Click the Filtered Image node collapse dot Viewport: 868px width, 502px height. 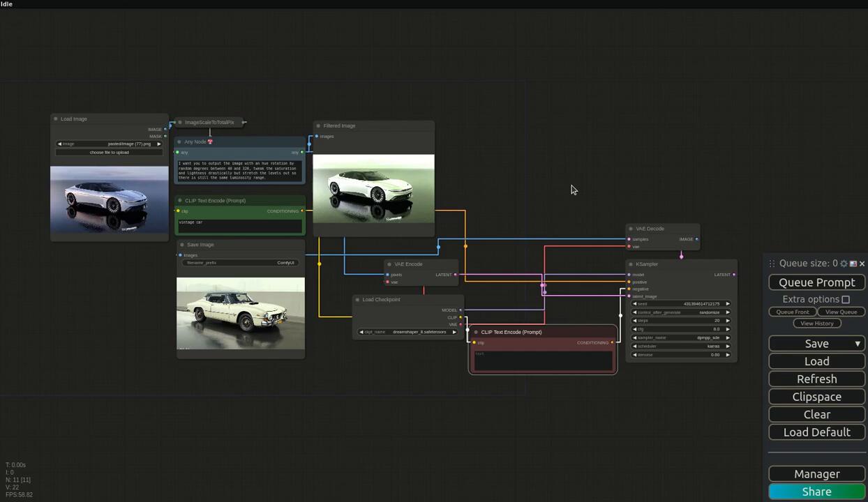coord(318,126)
